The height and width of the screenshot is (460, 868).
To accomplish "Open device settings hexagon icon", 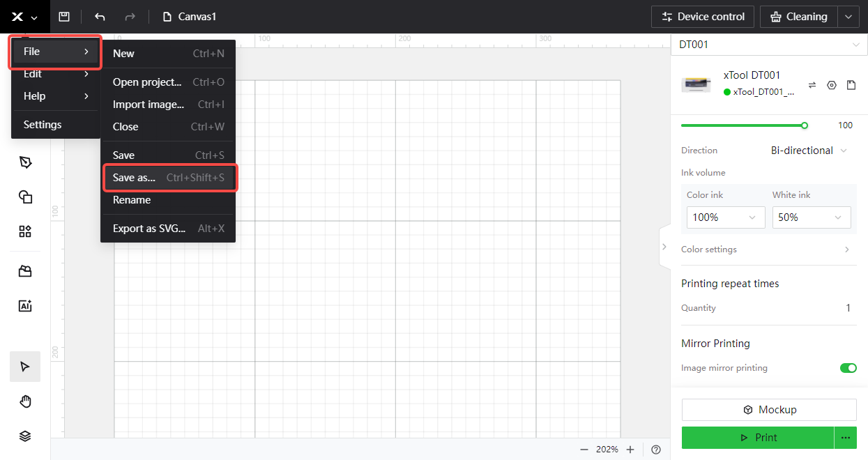I will [x=832, y=85].
